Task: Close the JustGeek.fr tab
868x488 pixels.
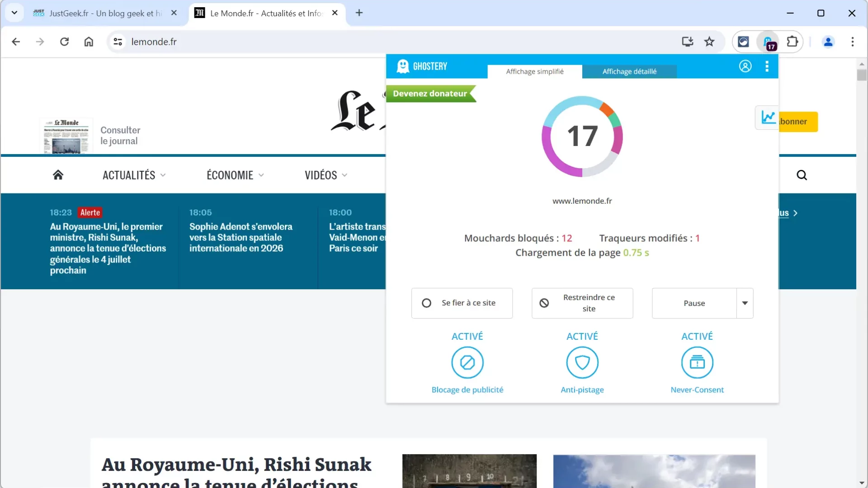Action: point(174,13)
